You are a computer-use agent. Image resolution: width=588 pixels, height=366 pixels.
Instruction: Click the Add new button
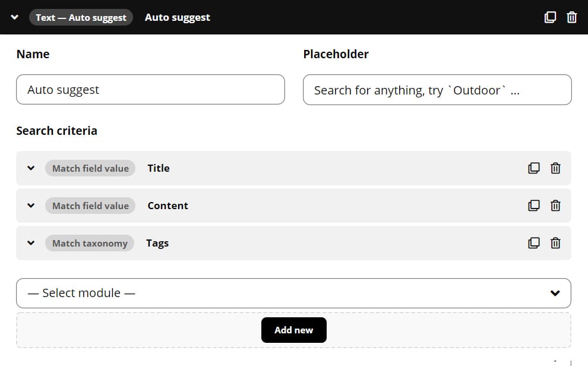tap(293, 330)
